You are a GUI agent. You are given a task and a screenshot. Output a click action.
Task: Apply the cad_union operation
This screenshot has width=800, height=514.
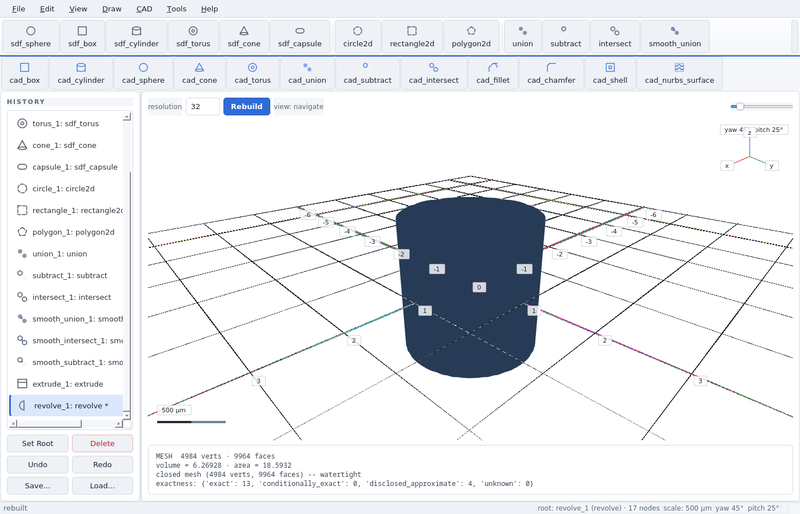point(307,74)
